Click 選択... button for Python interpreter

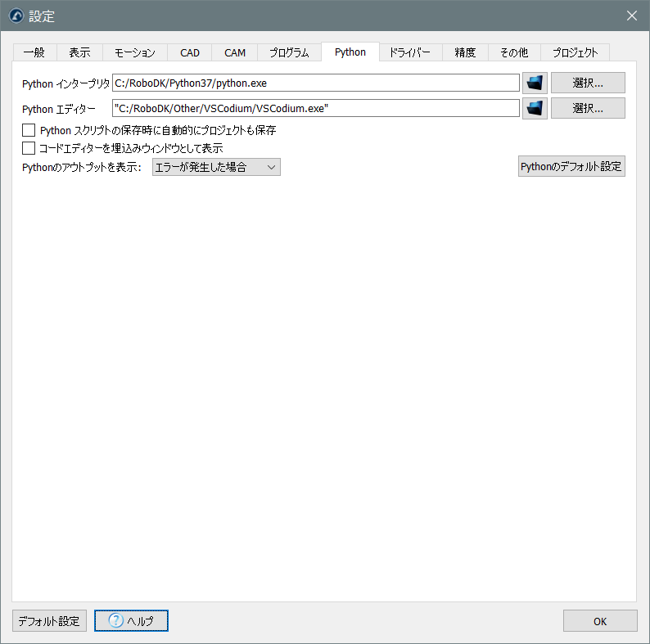[588, 83]
